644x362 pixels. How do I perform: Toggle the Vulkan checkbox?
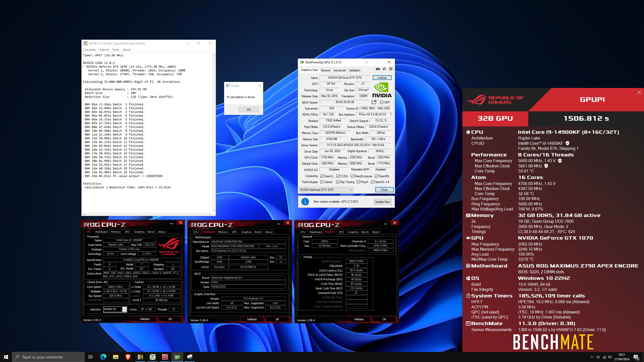click(322, 182)
